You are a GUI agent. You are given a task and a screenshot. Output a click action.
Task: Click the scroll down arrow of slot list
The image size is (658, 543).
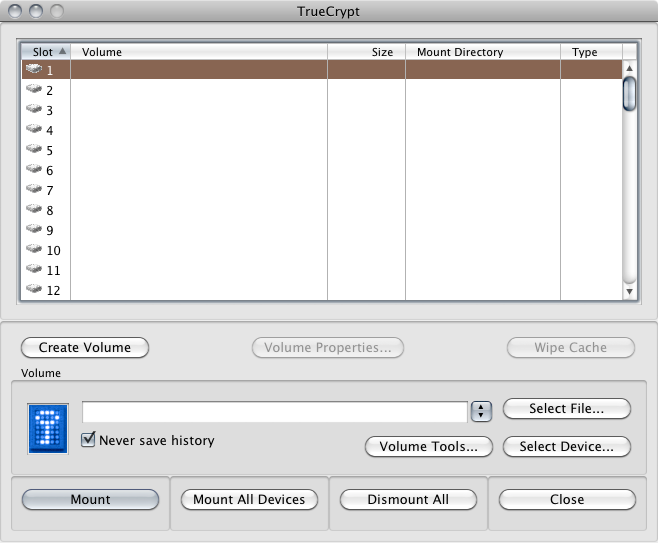pyautogui.click(x=629, y=291)
